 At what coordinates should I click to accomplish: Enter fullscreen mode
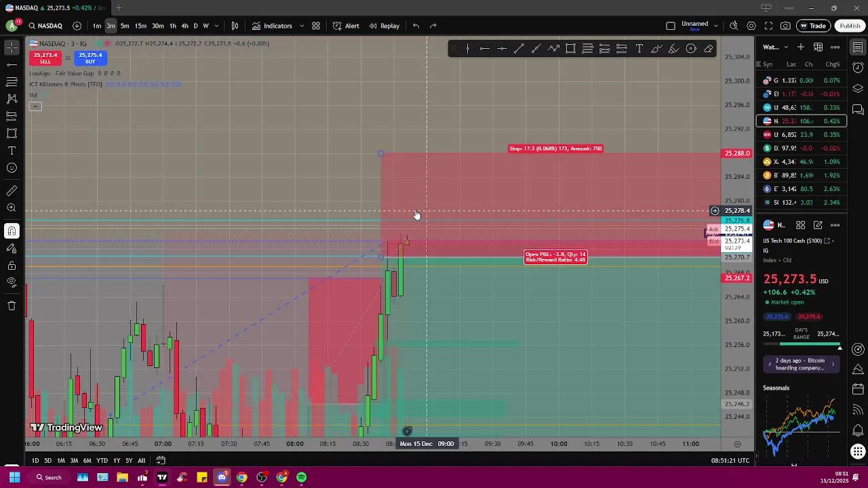click(x=768, y=26)
